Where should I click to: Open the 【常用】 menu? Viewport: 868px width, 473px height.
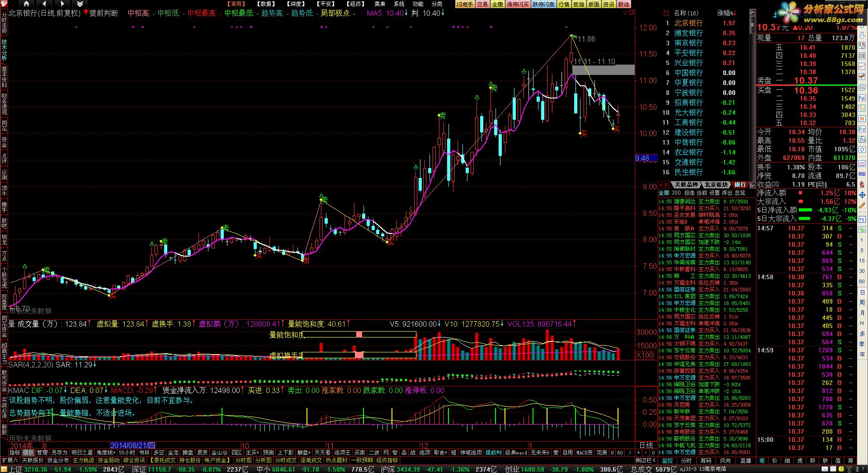237,4
